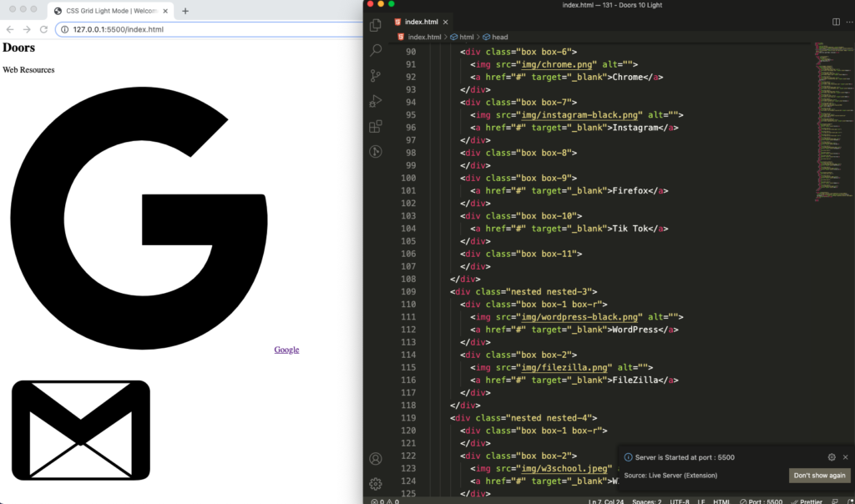The width and height of the screenshot is (855, 504).
Task: Toggle Live Server via Port : 5500
Action: point(761,501)
